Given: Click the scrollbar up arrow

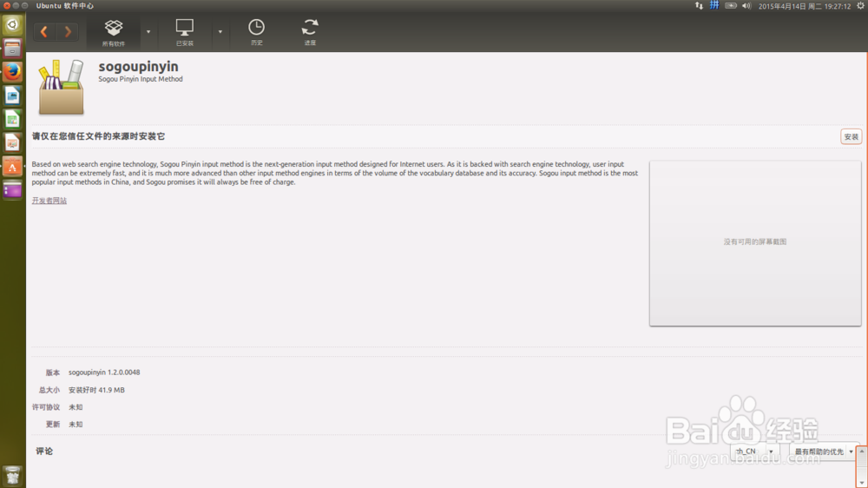Looking at the screenshot, I should click(x=862, y=452).
